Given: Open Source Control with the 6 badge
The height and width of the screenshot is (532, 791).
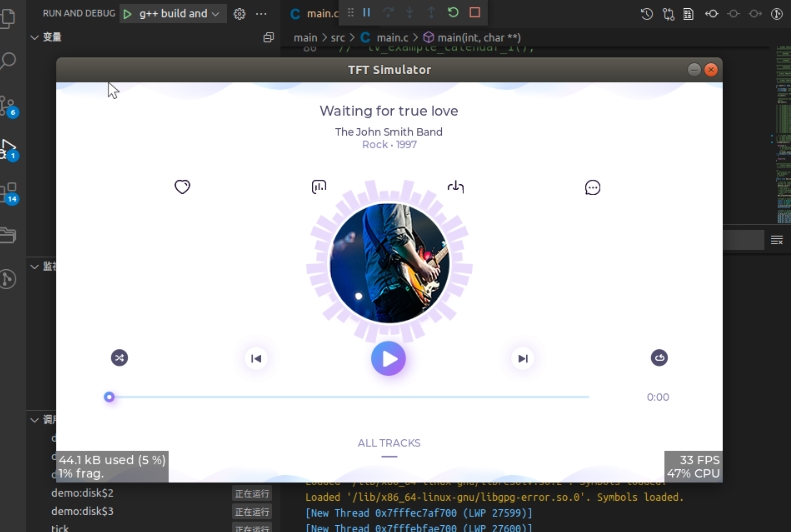Looking at the screenshot, I should (9, 106).
